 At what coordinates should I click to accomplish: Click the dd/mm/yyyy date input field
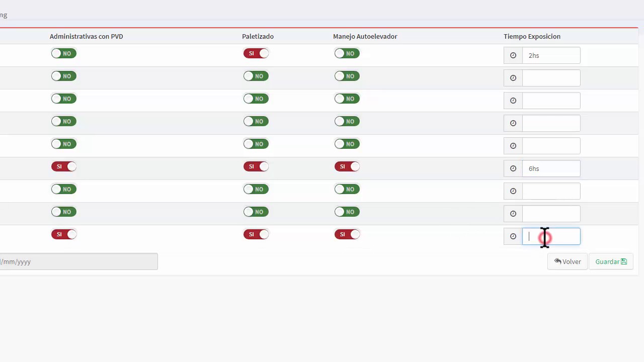tap(78, 261)
